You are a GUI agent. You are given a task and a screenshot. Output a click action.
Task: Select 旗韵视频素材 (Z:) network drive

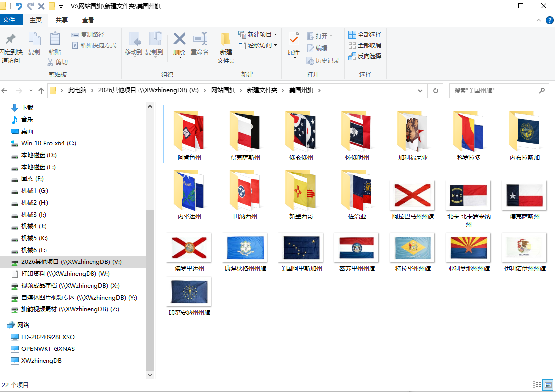(x=70, y=309)
